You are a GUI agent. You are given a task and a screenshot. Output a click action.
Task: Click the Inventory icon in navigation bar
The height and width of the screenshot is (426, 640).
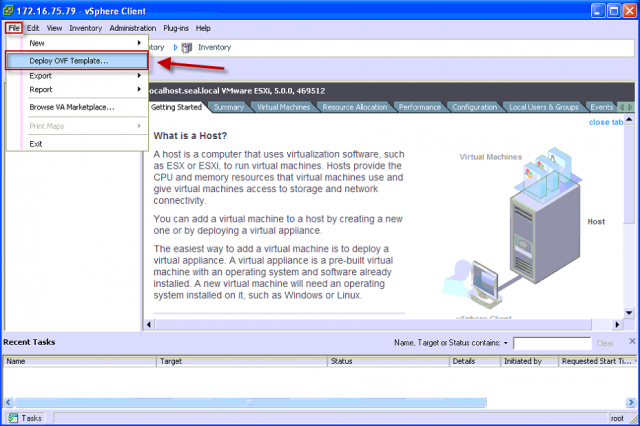[187, 48]
